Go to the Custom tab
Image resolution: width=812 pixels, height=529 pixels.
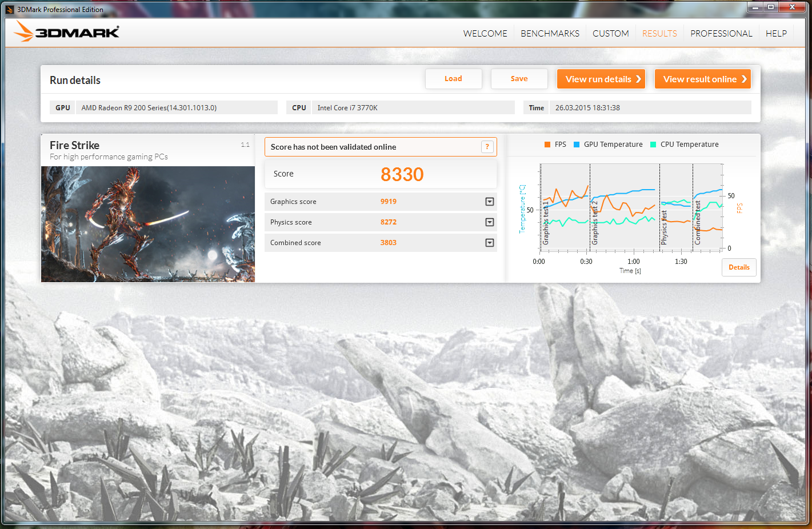[610, 33]
